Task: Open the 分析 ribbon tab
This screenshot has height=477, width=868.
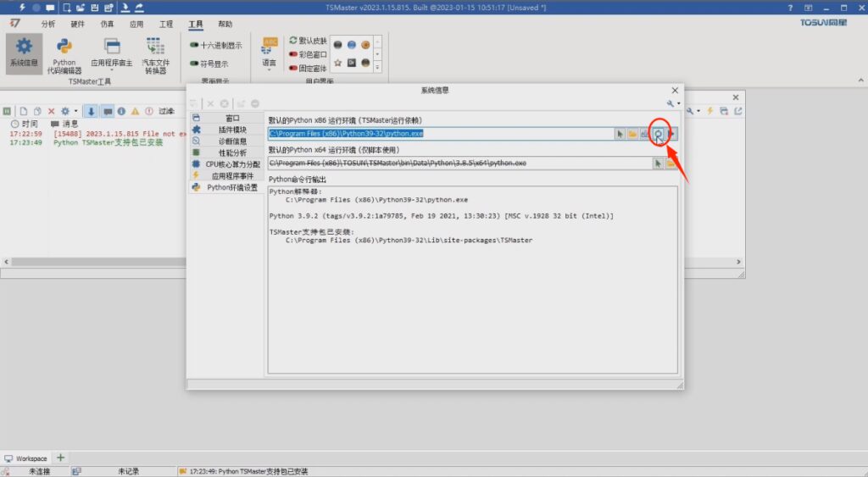Action: 47,25
